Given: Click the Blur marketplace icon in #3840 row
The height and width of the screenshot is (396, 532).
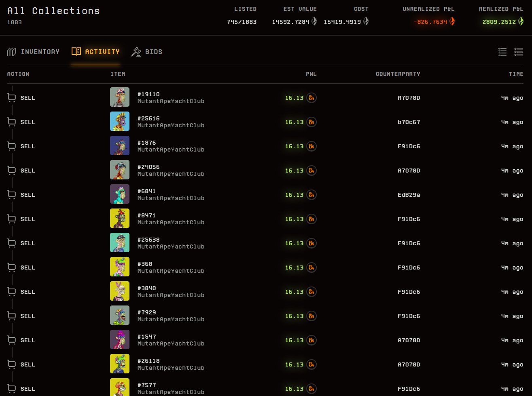Looking at the screenshot, I should (x=312, y=292).
